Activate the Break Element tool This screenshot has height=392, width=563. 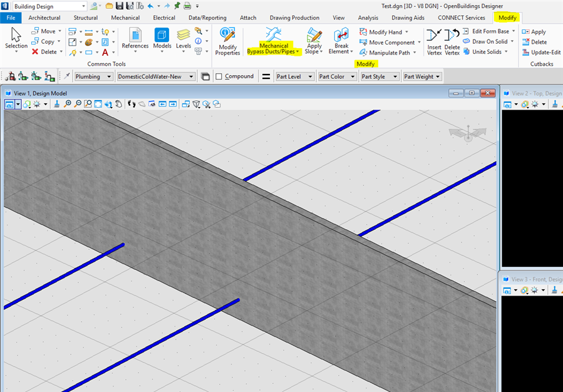(x=341, y=41)
